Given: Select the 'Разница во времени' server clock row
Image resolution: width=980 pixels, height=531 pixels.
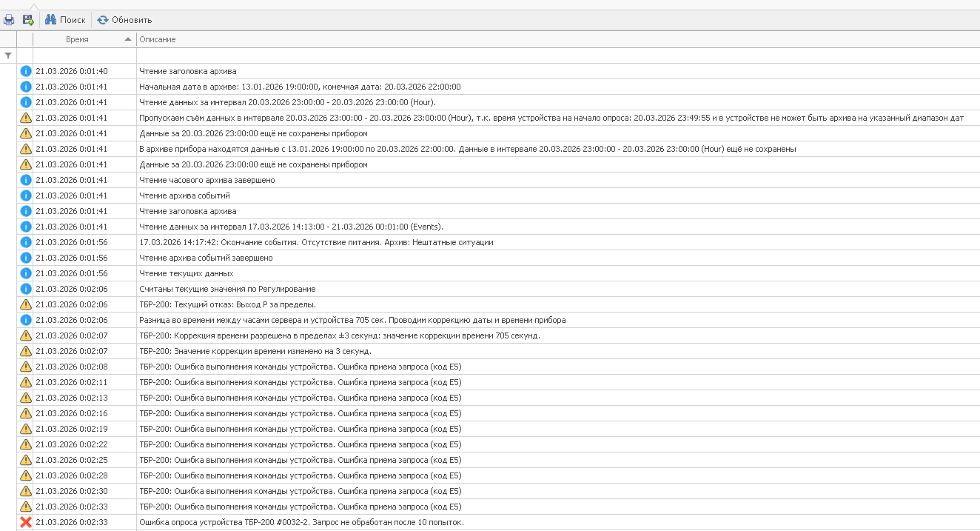Looking at the screenshot, I should pos(352,320).
